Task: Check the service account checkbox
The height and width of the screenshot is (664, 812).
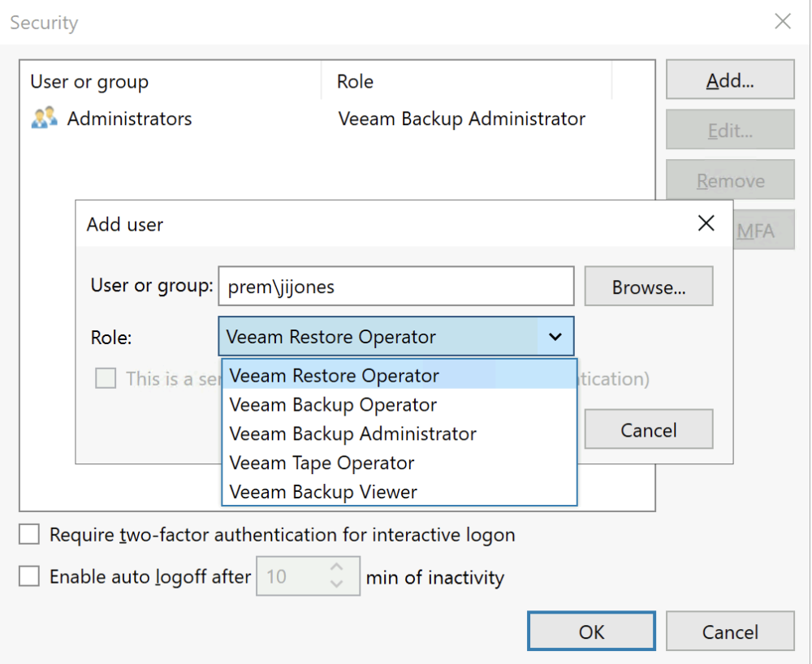Action: 106,378
